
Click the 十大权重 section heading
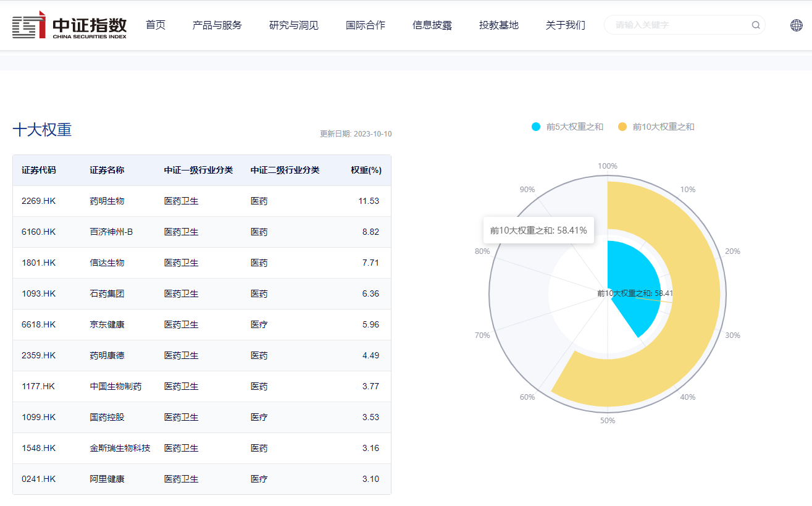point(42,130)
